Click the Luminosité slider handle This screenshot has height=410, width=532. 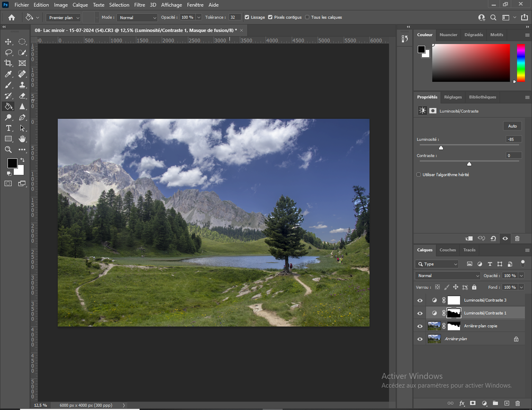coord(441,148)
